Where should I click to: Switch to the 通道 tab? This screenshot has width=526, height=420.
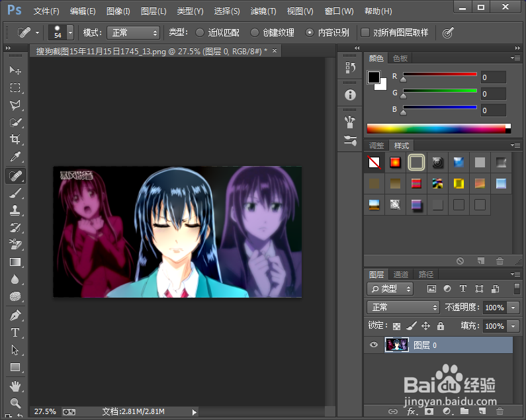click(401, 274)
